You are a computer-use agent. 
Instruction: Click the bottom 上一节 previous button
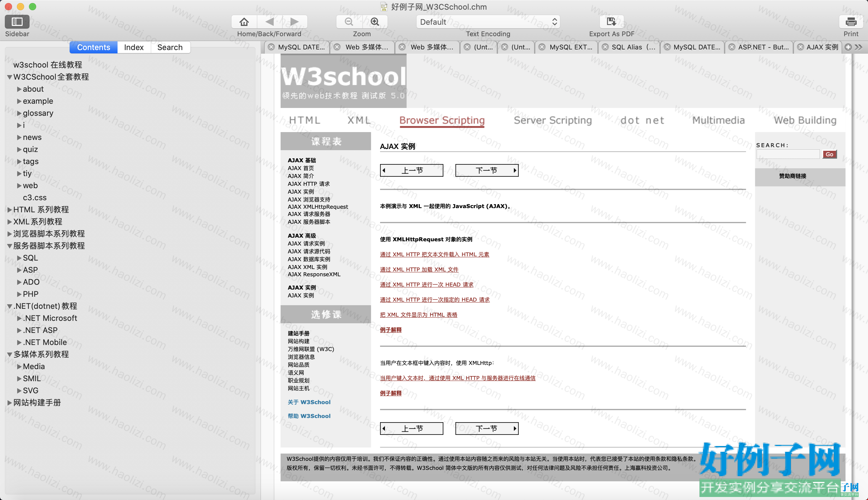coord(411,429)
